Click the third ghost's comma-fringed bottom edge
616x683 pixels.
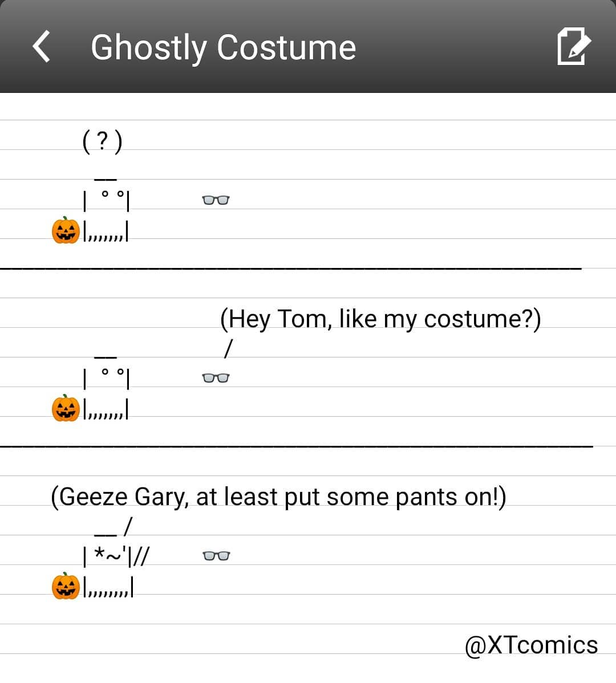click(108, 589)
